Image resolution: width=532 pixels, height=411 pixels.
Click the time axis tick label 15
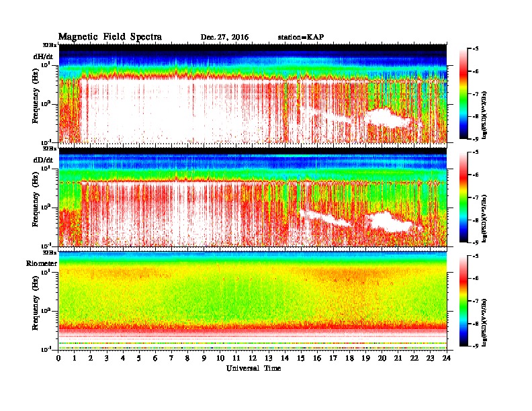click(301, 358)
